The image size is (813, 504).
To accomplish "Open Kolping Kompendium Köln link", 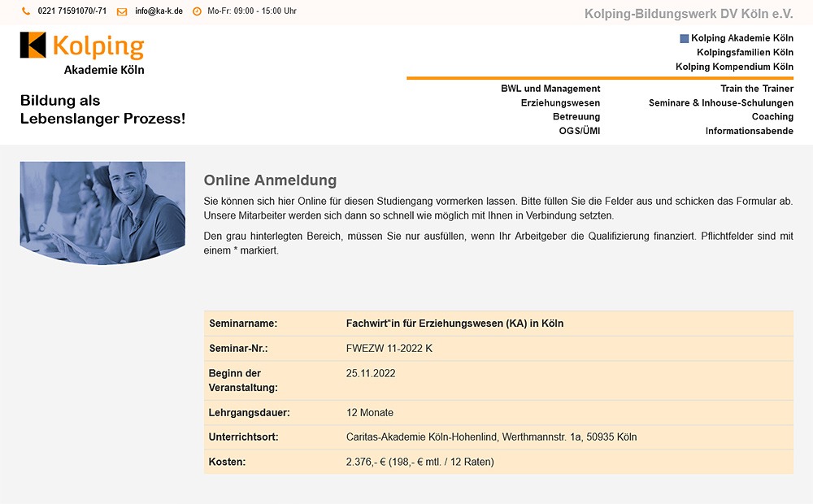I will [734, 67].
